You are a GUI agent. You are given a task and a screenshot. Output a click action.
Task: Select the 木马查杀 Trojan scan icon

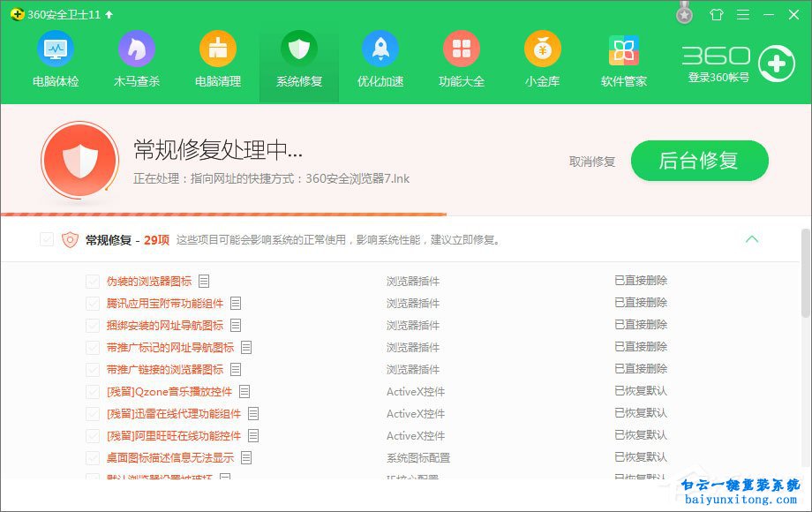pyautogui.click(x=136, y=60)
